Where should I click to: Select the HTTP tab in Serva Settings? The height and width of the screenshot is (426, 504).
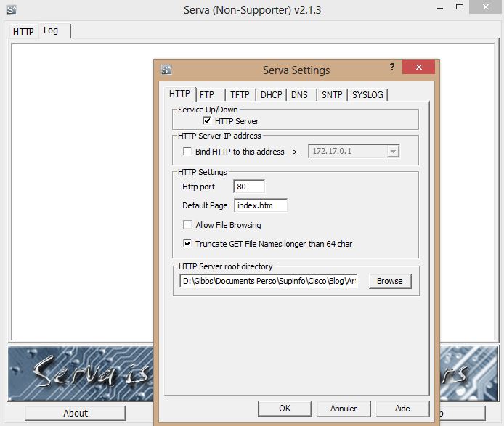click(x=179, y=94)
